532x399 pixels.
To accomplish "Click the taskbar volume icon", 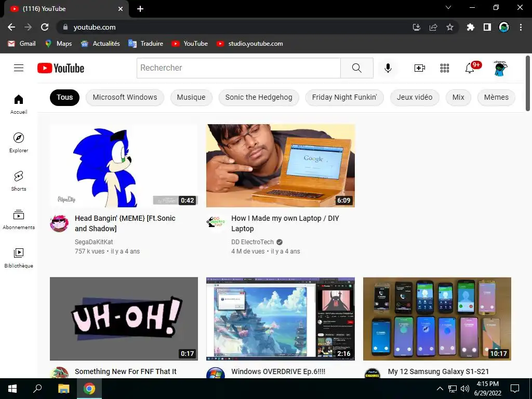I will [x=465, y=389].
